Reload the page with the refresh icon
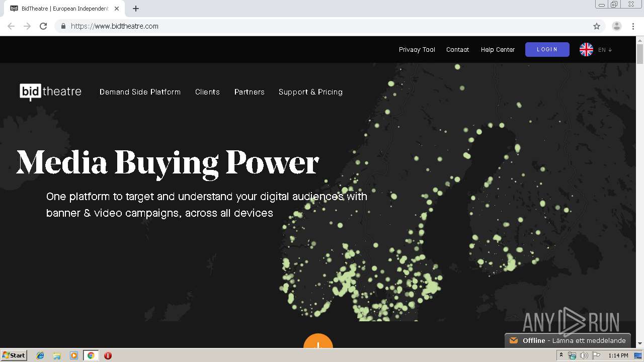644x362 pixels. click(43, 26)
